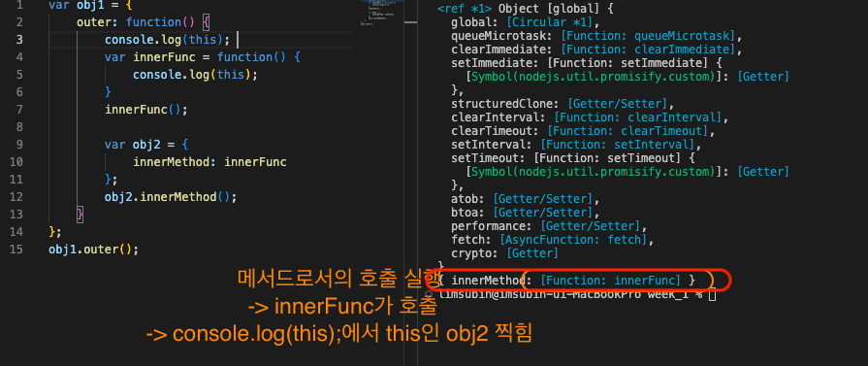Click line number 1 in the editor gutter

[20, 6]
